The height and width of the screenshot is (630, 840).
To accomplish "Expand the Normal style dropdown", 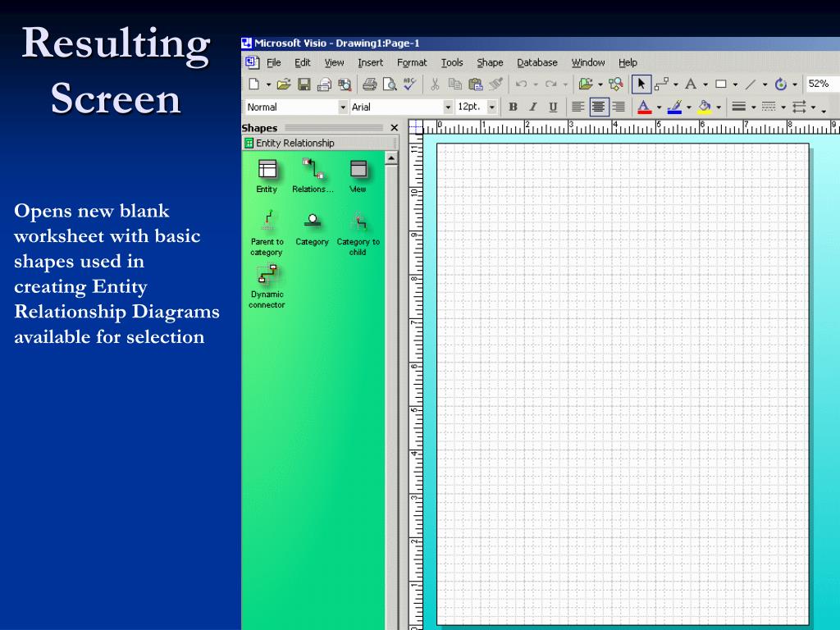I will point(343,107).
